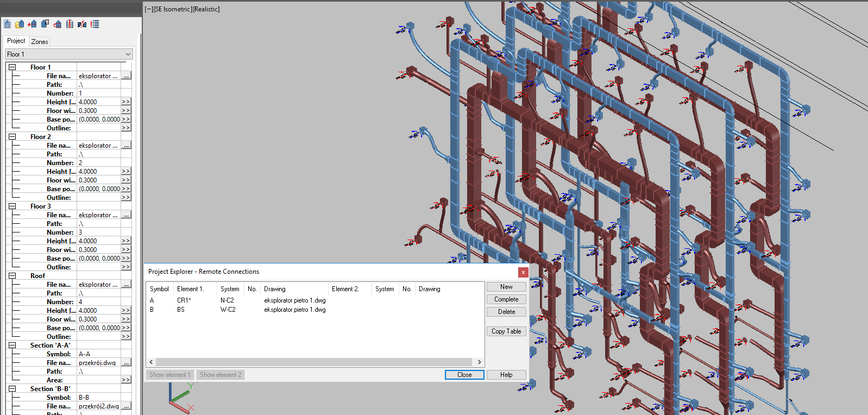This screenshot has width=868, height=415.
Task: Switch to the Zones tab
Action: (40, 41)
